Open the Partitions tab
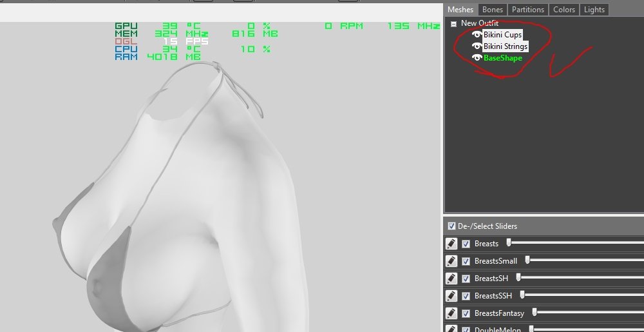Viewport: 644px width, 332px height. pyautogui.click(x=528, y=10)
